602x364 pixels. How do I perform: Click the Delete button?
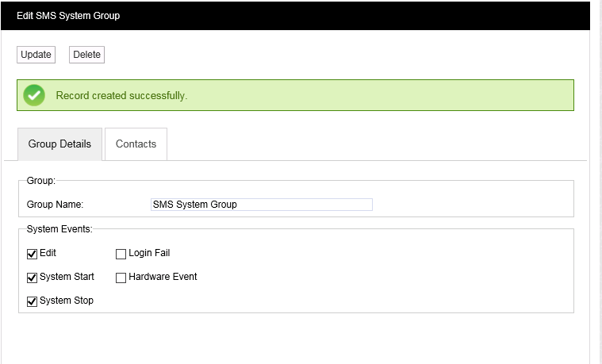(x=86, y=55)
